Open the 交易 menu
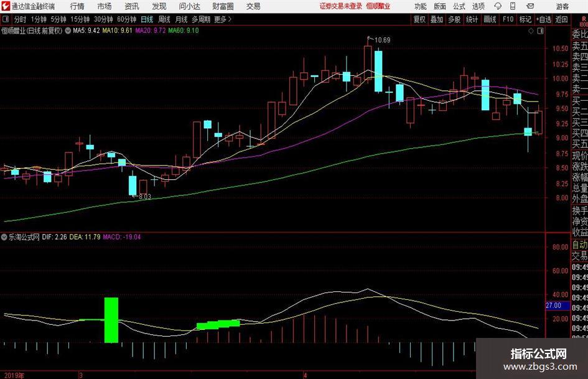588x379 pixels. coord(253,6)
